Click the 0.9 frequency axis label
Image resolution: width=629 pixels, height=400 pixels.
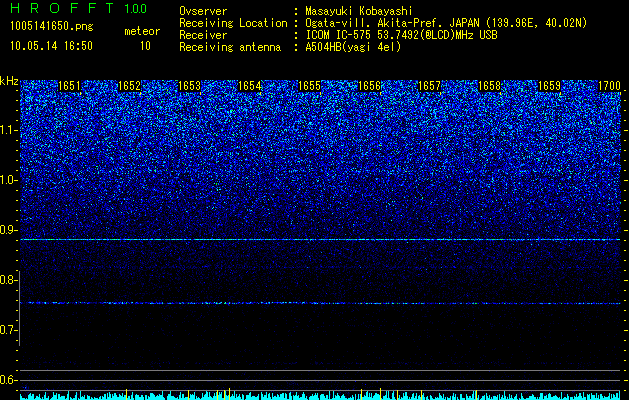[x=8, y=230]
